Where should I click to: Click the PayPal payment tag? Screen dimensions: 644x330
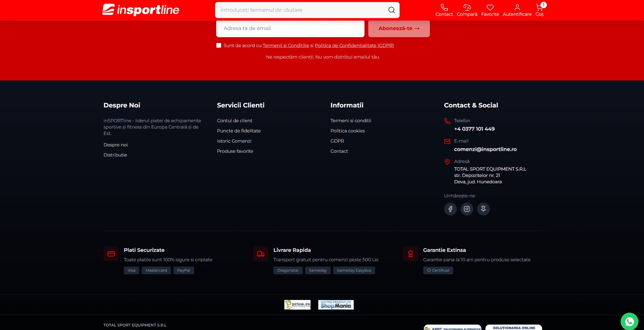point(184,270)
